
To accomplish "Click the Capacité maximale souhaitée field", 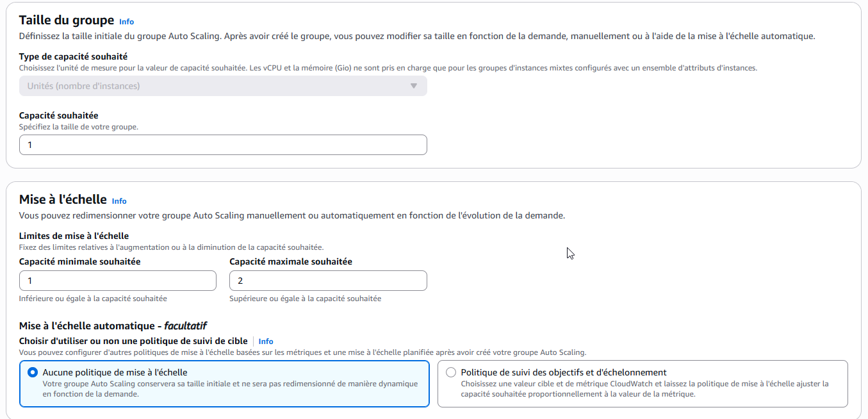I will point(328,281).
